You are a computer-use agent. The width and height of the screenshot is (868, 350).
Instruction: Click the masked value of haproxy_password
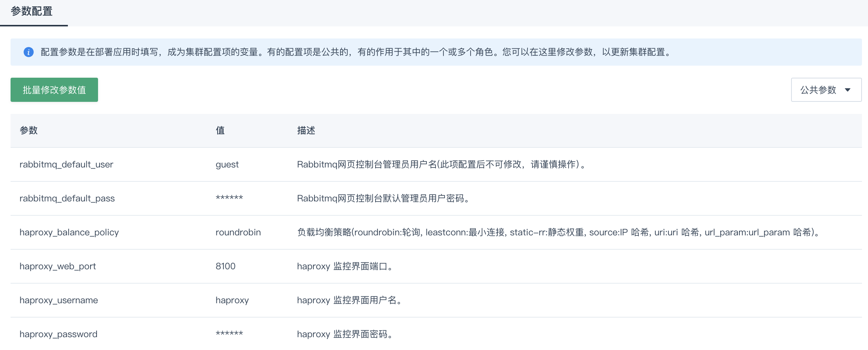[x=229, y=333]
